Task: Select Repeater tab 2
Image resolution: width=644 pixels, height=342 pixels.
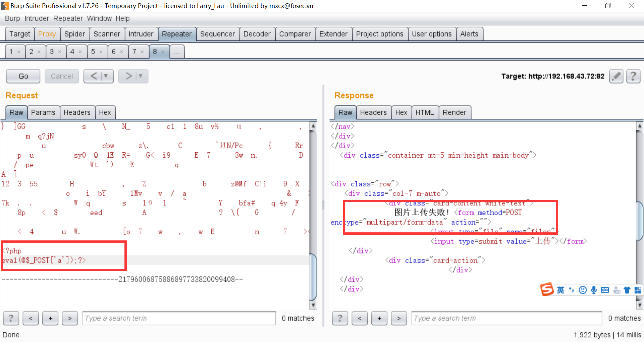Action: pyautogui.click(x=31, y=52)
